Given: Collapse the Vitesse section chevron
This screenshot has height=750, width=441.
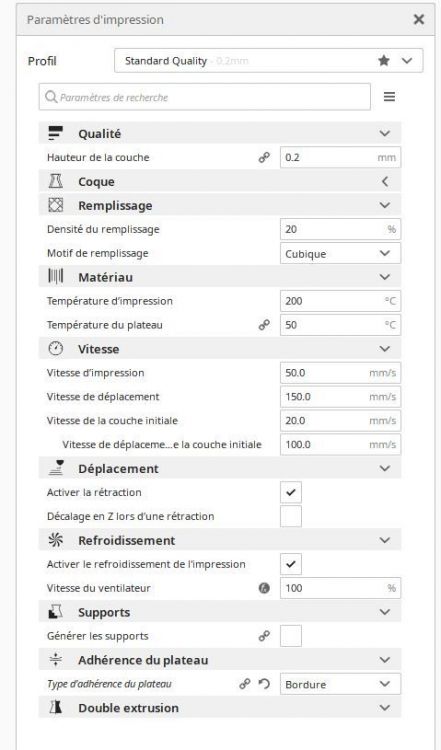Looking at the screenshot, I should pos(385,349).
